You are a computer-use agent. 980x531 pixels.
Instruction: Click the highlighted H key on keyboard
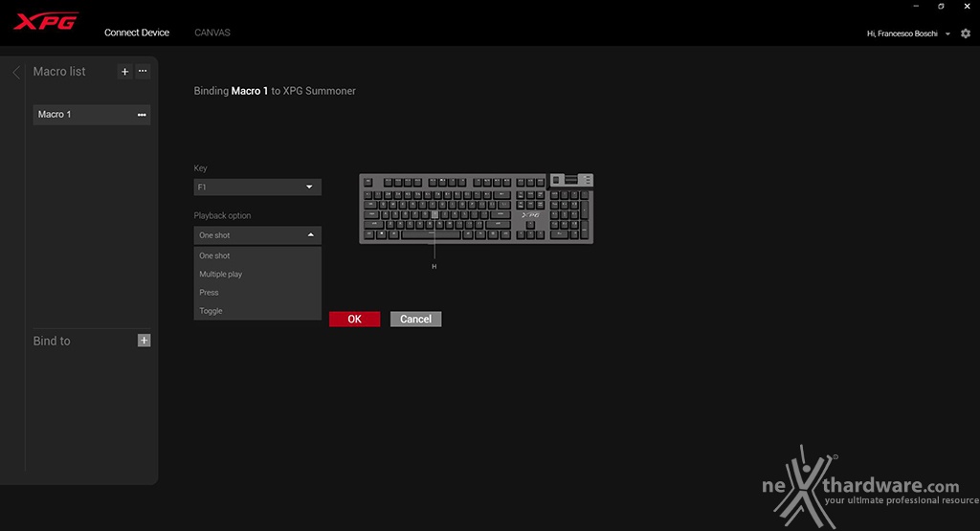(x=434, y=214)
